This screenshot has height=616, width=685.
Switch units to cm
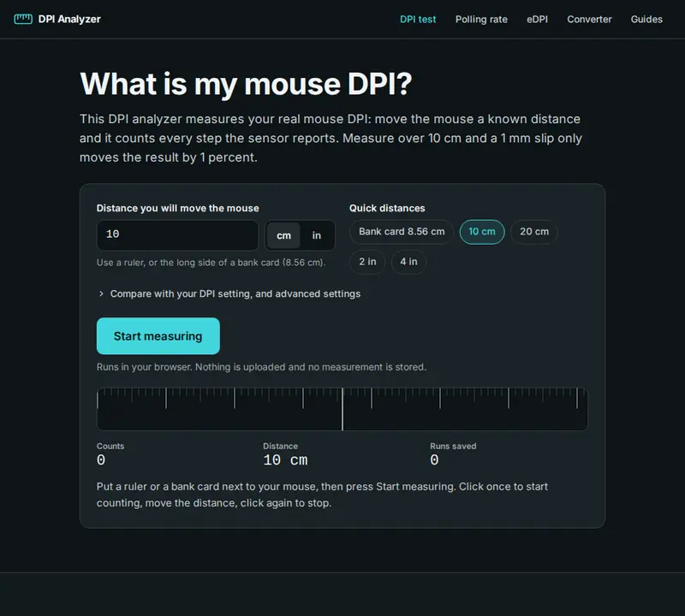tap(283, 235)
